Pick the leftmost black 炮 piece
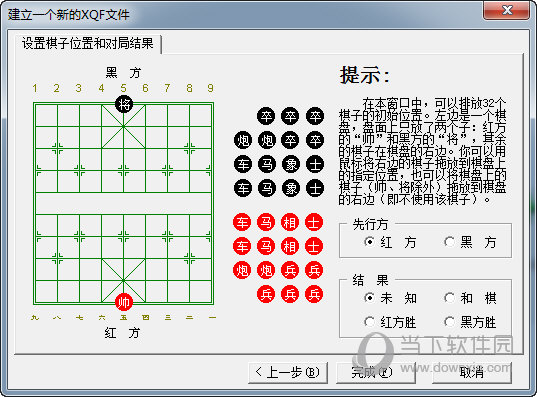Screen dimensions: 537x397 (243, 140)
